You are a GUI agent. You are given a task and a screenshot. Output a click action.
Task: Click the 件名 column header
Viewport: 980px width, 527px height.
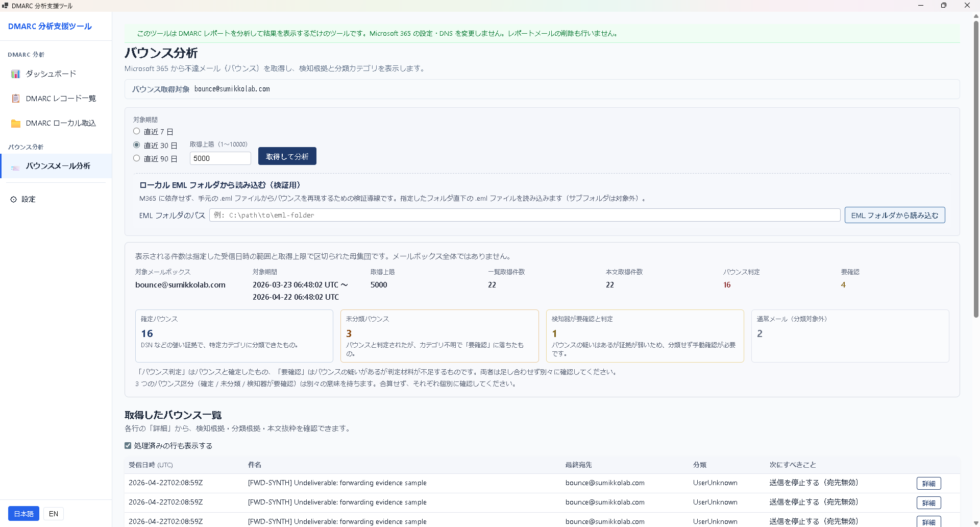coord(255,465)
